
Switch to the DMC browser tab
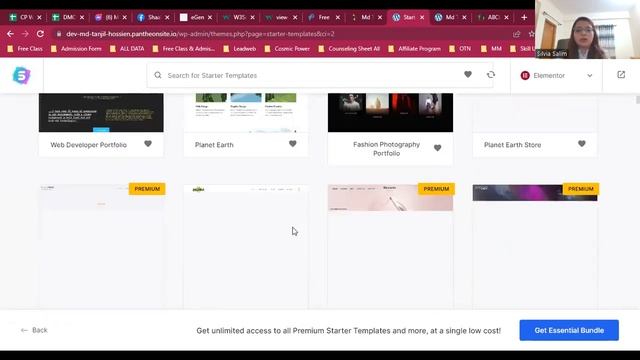pyautogui.click(x=67, y=17)
